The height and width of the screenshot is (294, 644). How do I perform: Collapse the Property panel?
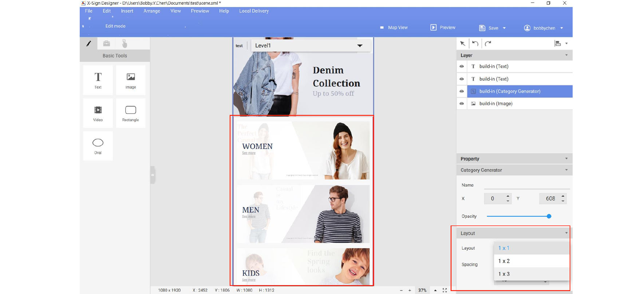566,159
